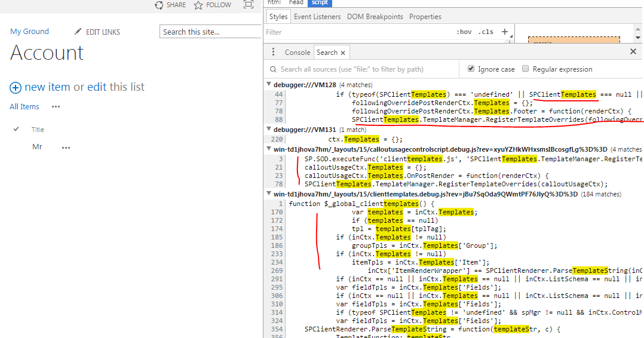Toggle the focus-on-content frame icon
644x338 pixels.
coord(249,5)
